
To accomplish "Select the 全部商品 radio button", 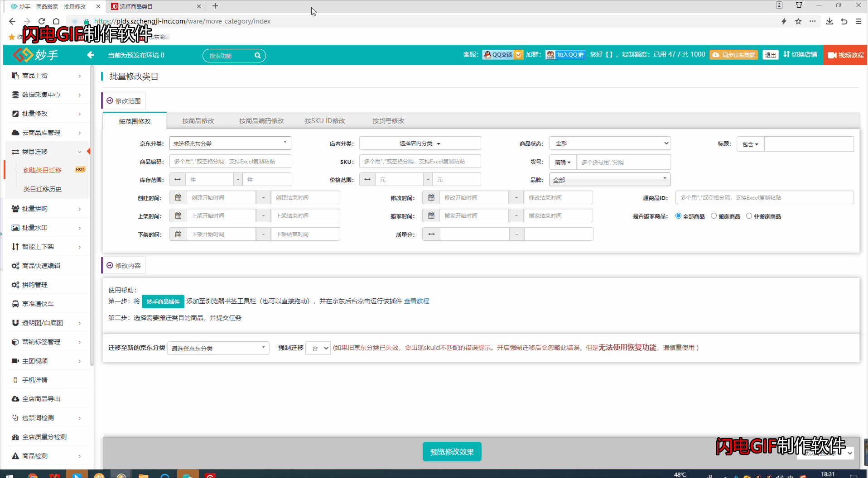I will pos(678,216).
